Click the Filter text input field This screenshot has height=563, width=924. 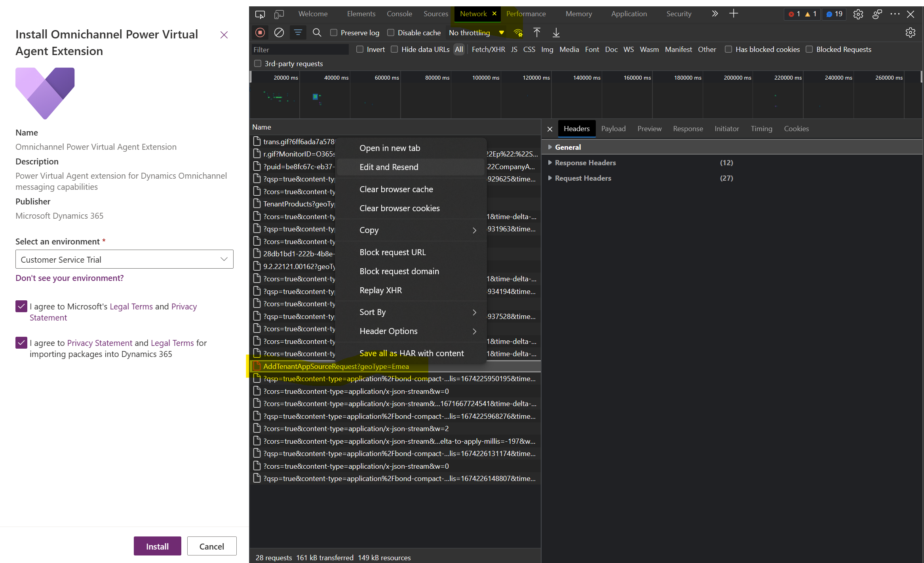pos(300,50)
